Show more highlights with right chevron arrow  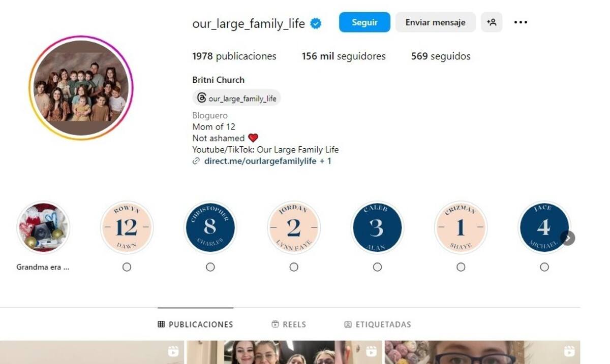[568, 238]
